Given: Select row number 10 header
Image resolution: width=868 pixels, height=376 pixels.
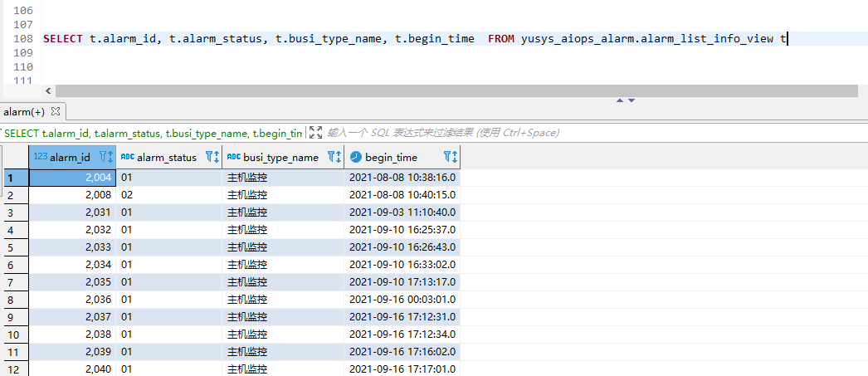Looking at the screenshot, I should [x=16, y=334].
